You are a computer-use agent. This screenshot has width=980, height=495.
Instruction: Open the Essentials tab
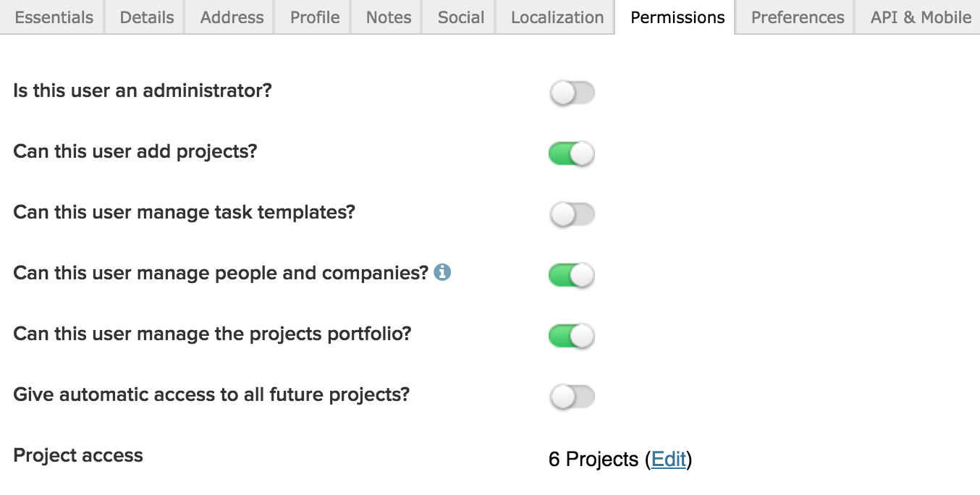[54, 17]
